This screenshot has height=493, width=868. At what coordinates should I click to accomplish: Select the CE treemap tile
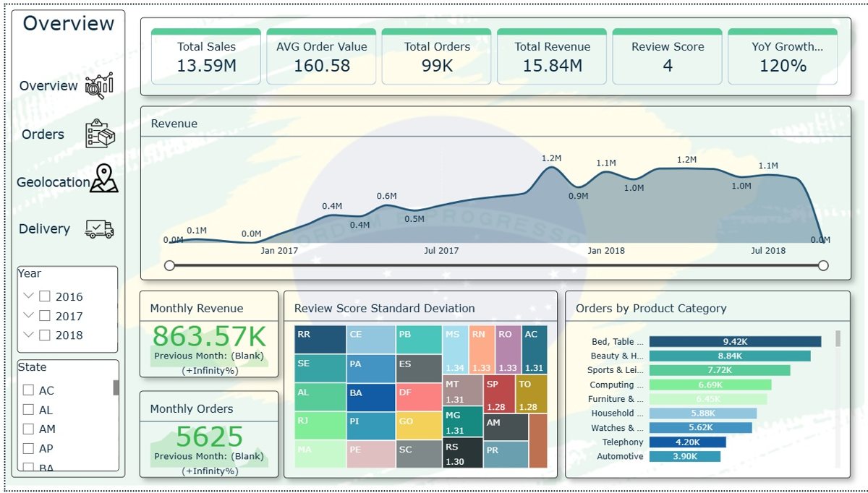tap(371, 340)
